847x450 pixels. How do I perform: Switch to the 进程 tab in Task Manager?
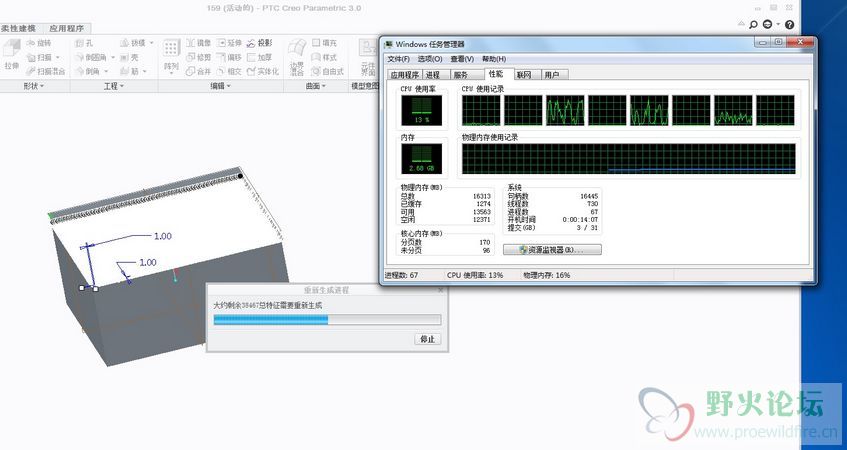(x=432, y=74)
